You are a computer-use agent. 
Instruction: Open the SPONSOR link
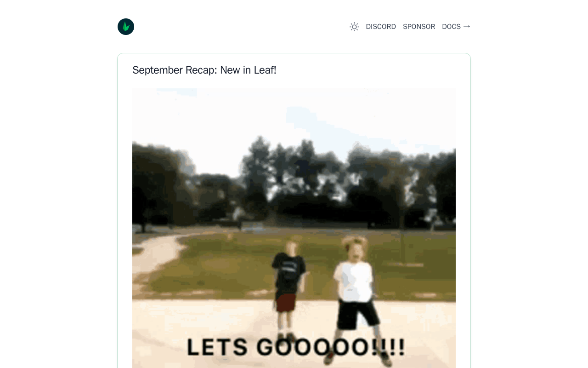point(419,27)
